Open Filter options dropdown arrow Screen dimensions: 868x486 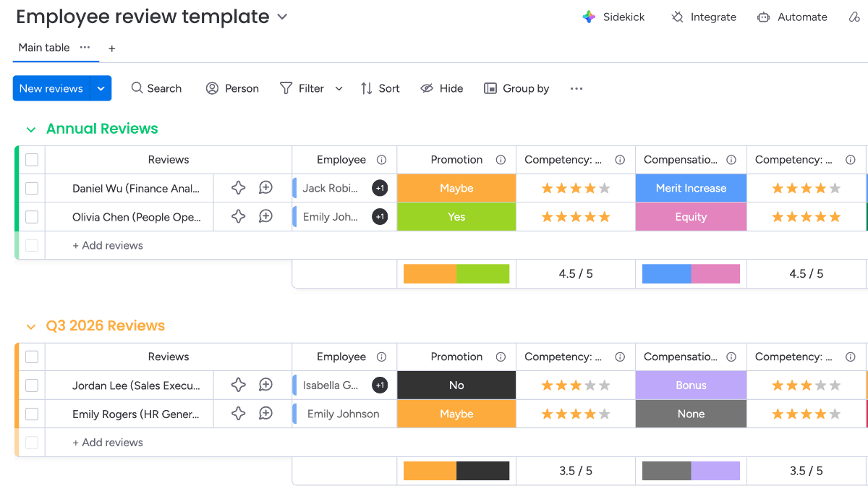[x=339, y=88]
